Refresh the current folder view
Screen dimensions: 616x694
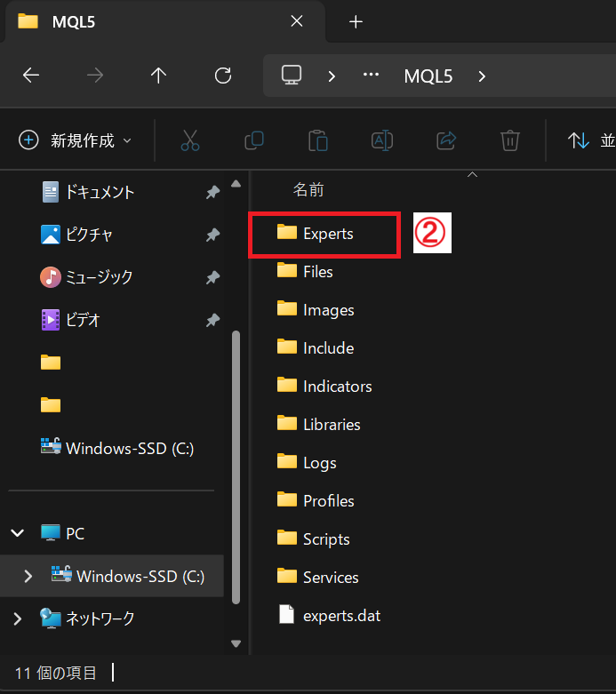(223, 76)
